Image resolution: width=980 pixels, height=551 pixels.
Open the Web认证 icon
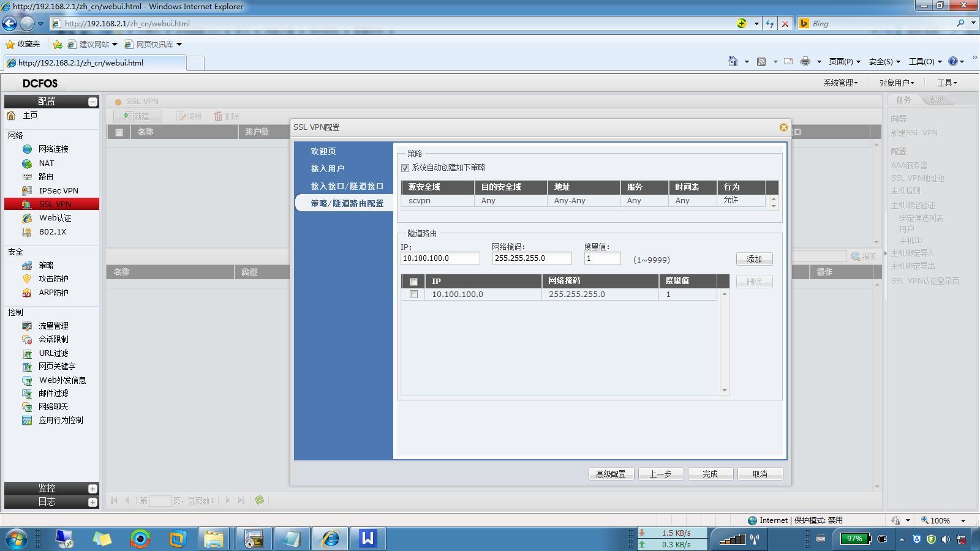[27, 218]
